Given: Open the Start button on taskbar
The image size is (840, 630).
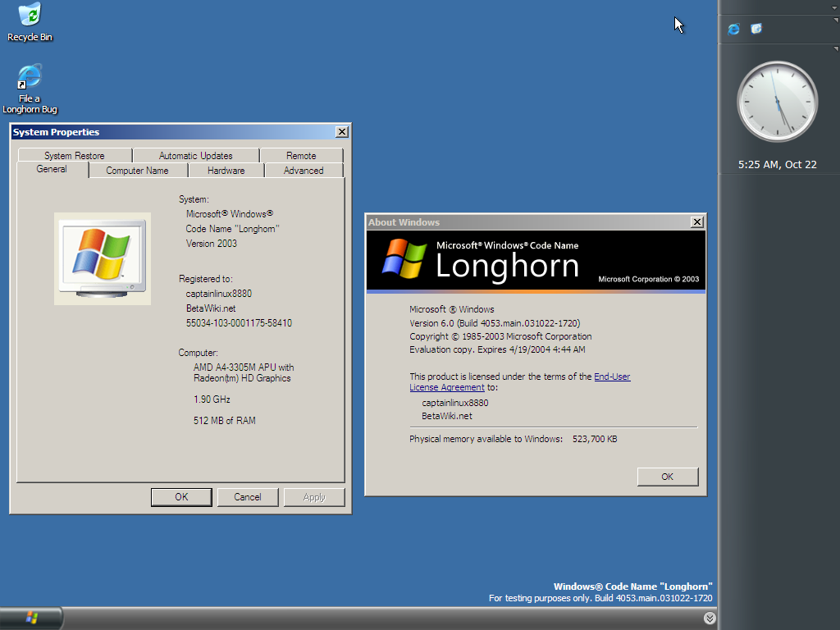Looking at the screenshot, I should click(31, 619).
